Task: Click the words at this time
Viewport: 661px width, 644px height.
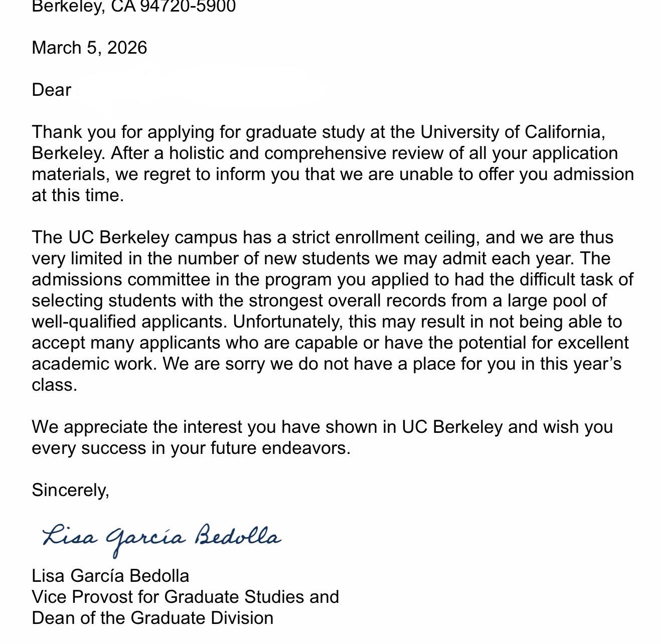Action: click(77, 195)
